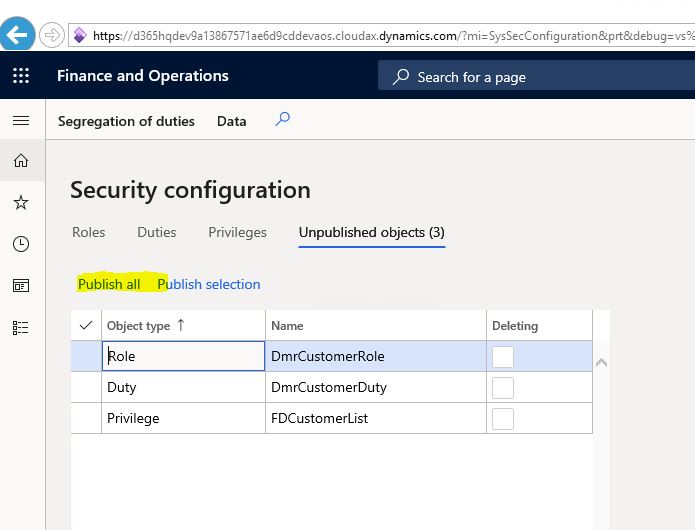Toggle Deleting checkbox for DmrCustomerDuty
The image size is (695, 530).
(x=502, y=387)
